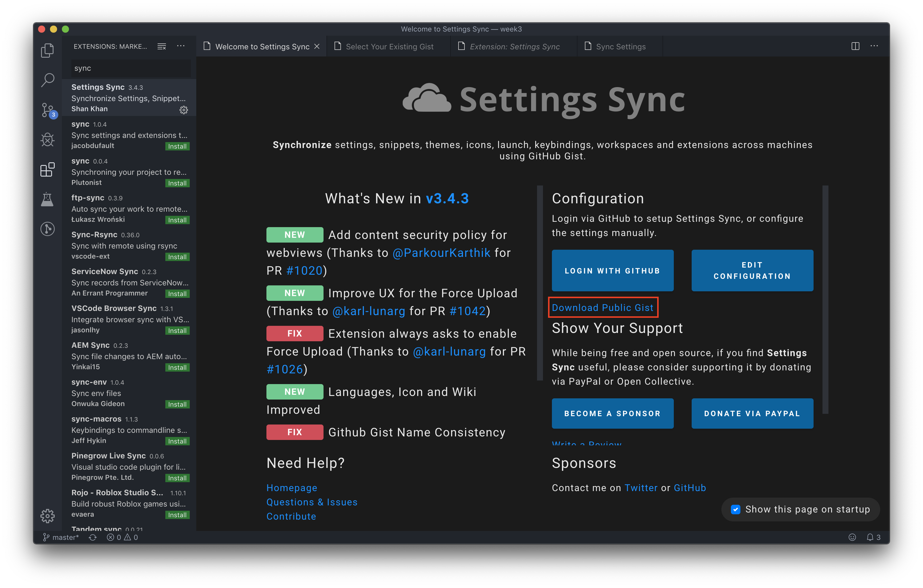Click the Login with GitHub button
923x588 pixels.
[612, 271]
